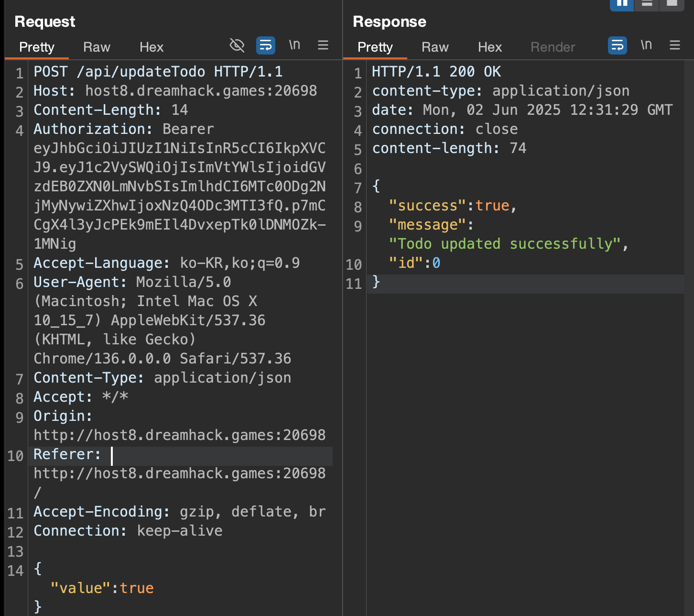This screenshot has height=616, width=694.
Task: Toggle hide non-printable characters eye icon in Request
Action: (x=237, y=45)
